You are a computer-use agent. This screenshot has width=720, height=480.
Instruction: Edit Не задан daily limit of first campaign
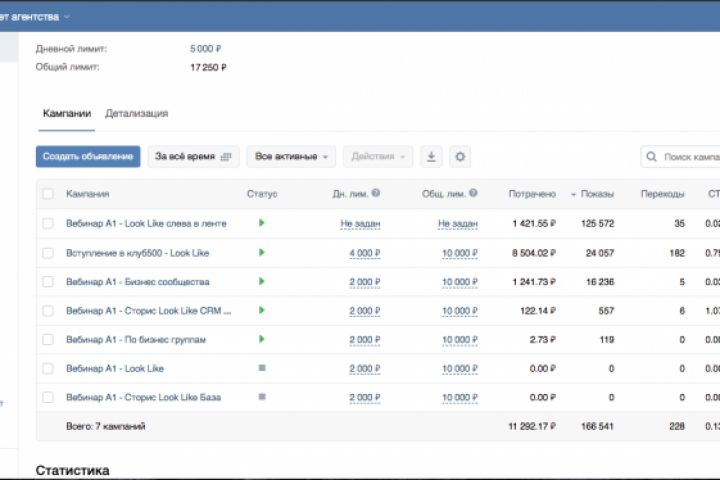pos(360,224)
